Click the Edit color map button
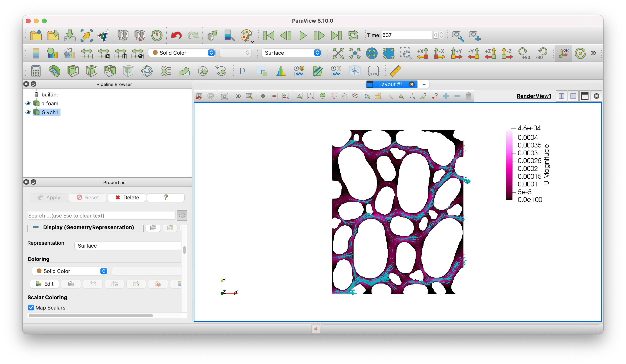The width and height of the screenshot is (626, 364). 45,284
